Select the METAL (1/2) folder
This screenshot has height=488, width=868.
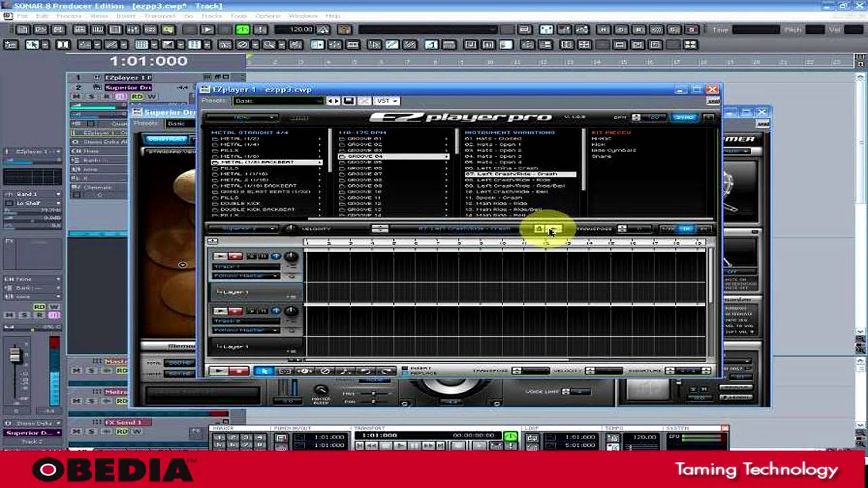pyautogui.click(x=266, y=138)
